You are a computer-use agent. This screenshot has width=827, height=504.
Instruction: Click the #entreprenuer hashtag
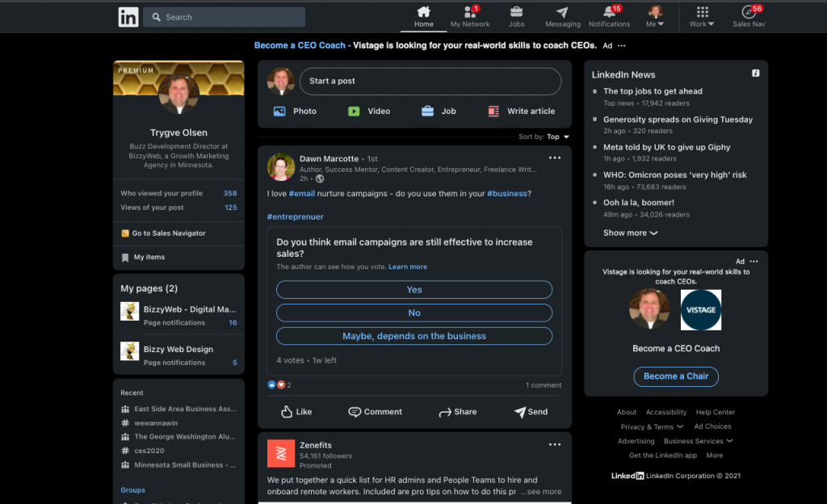(x=296, y=216)
